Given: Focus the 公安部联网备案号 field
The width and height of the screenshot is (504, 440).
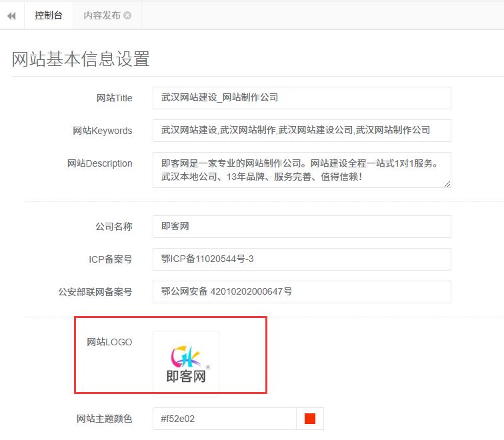Looking at the screenshot, I should (x=301, y=292).
